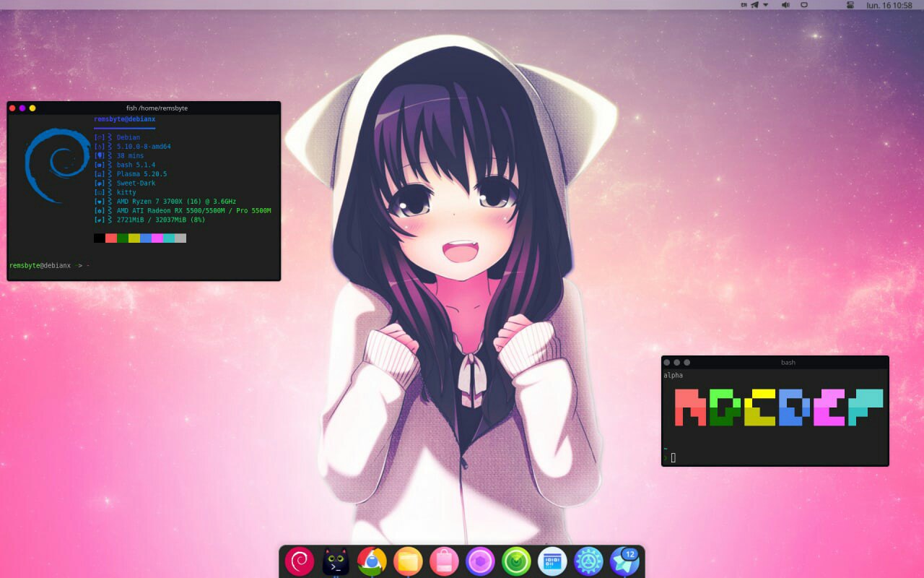Click the second gray button on bash window
The image size is (924, 578).
677,362
